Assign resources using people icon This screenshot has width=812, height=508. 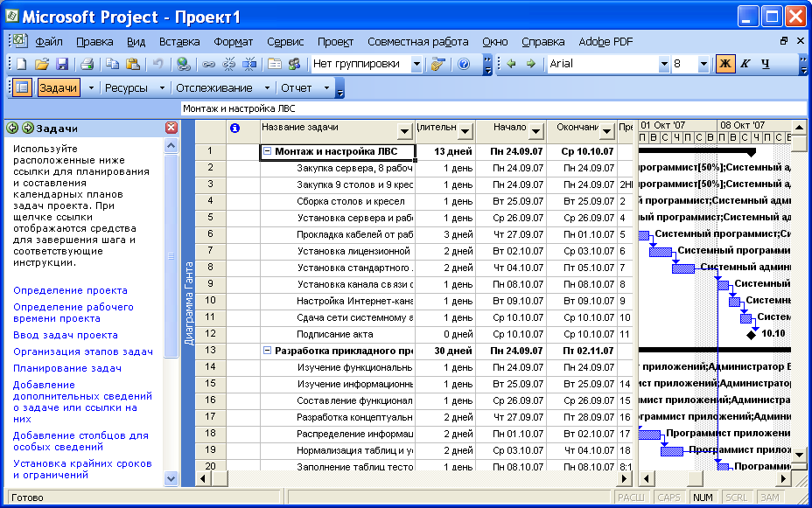coord(295,64)
